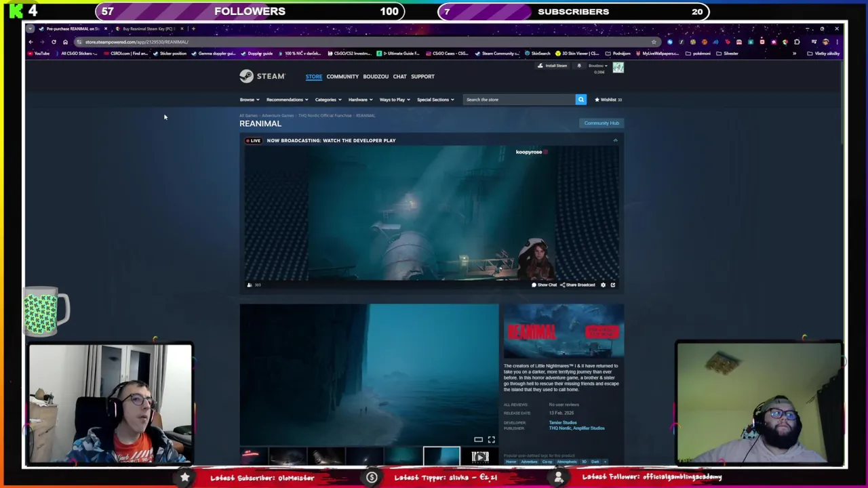868x488 pixels.
Task: Click the Horror tag
Action: [x=511, y=462]
